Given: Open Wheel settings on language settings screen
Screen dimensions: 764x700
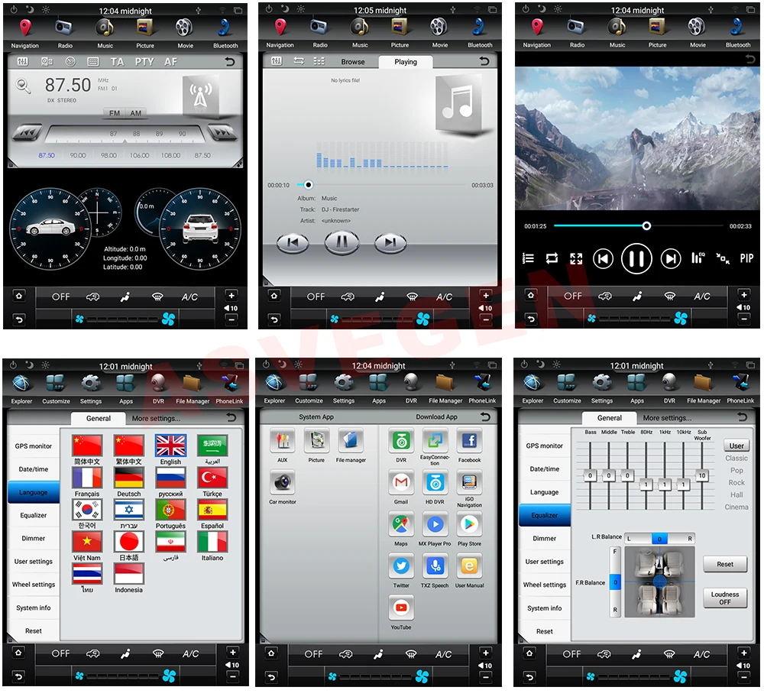Looking at the screenshot, I should pos(33,585).
